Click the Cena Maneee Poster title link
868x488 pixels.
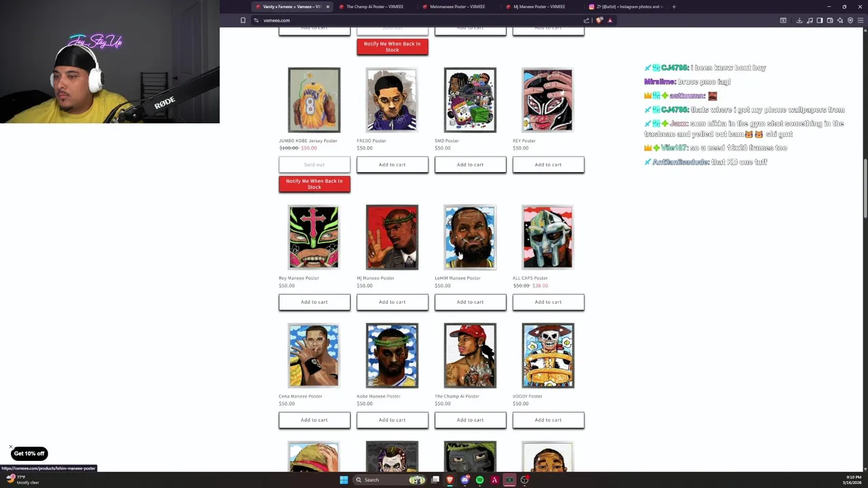pyautogui.click(x=300, y=396)
